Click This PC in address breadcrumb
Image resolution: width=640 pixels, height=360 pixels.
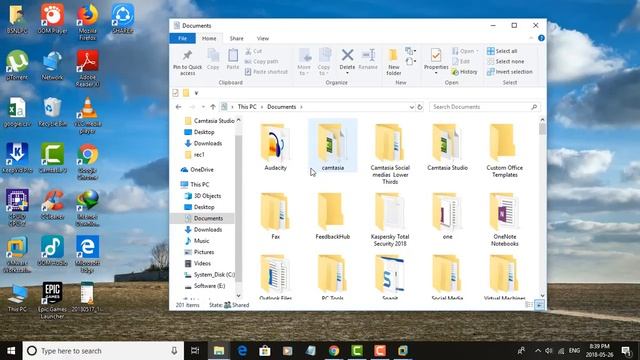[x=247, y=107]
